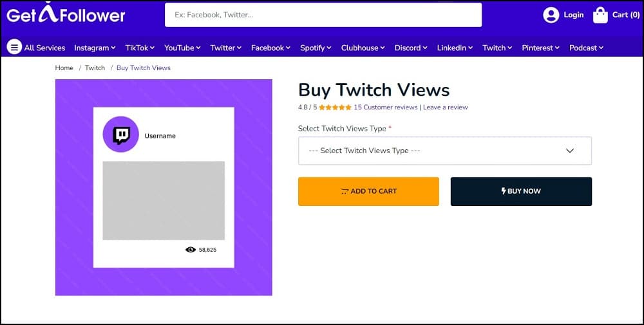Screen dimensions: 644x325
Task: Open the Buy Twitch Views breadcrumb link
Action: pos(144,68)
